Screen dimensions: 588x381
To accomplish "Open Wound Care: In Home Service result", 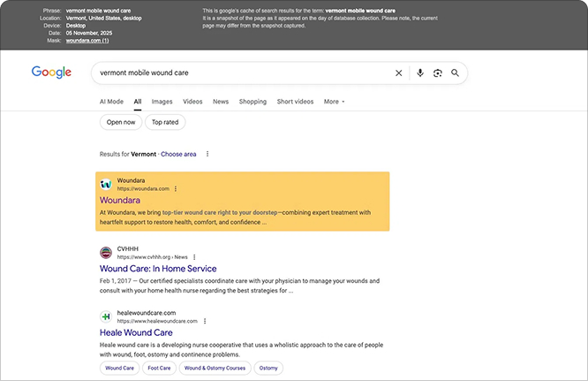I will point(158,269).
